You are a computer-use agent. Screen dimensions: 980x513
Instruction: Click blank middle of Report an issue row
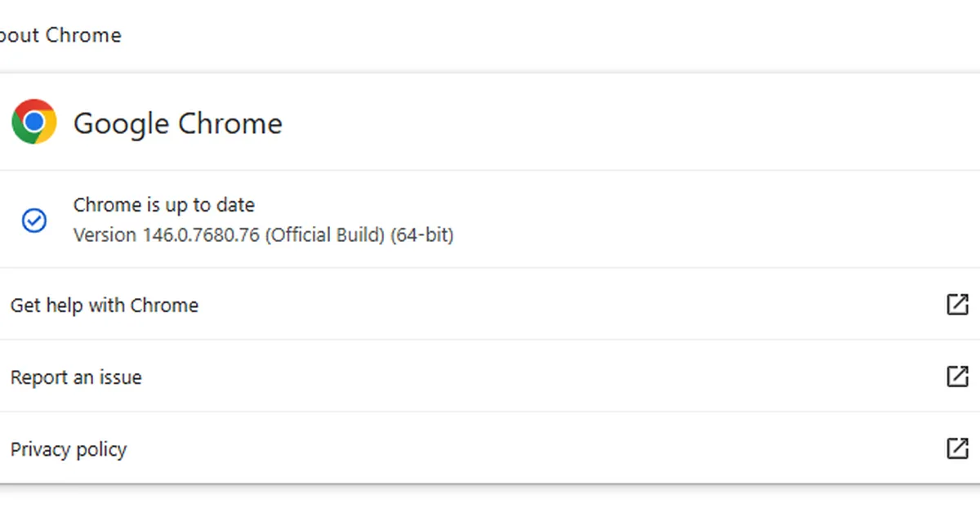click(531, 377)
